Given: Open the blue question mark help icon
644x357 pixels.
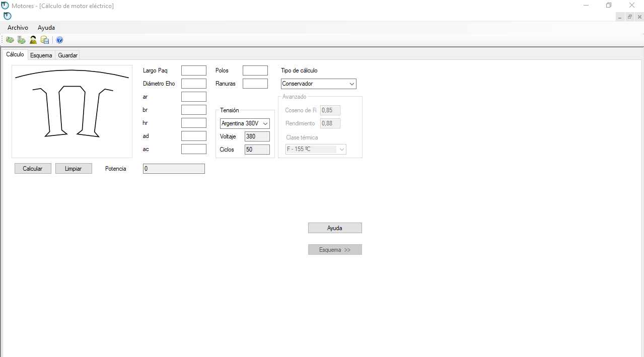Looking at the screenshot, I should [x=59, y=40].
